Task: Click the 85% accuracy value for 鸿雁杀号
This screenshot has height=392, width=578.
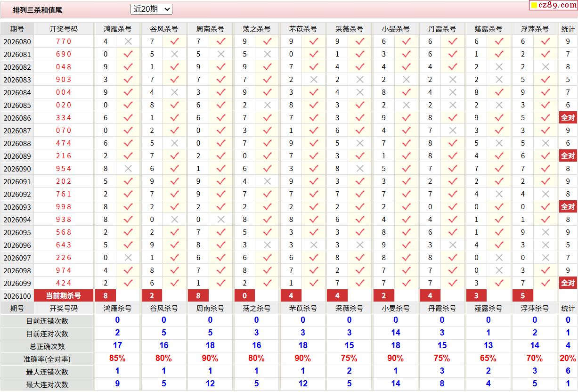Action: click(x=117, y=359)
